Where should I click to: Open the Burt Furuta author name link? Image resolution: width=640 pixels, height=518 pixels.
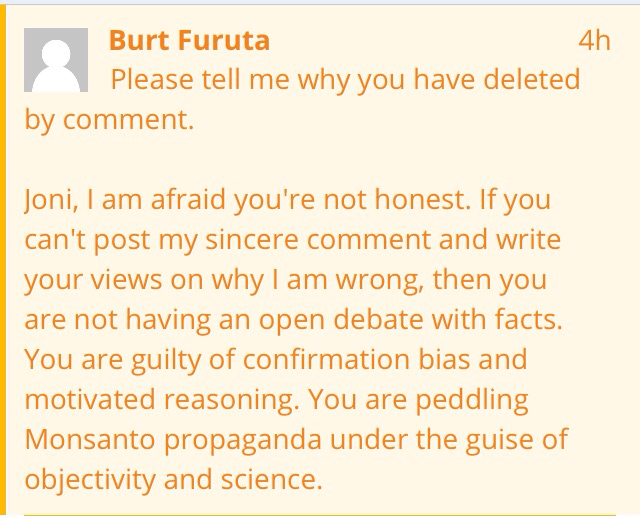click(189, 40)
